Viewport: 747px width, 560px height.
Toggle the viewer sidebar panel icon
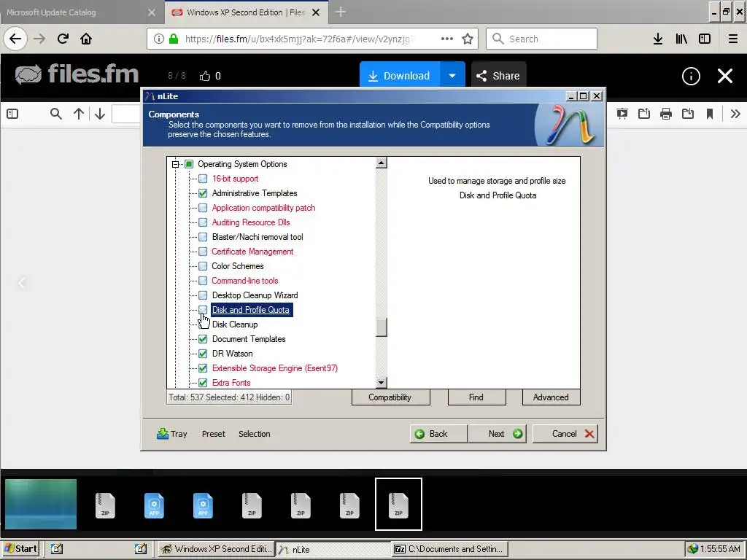click(12, 114)
